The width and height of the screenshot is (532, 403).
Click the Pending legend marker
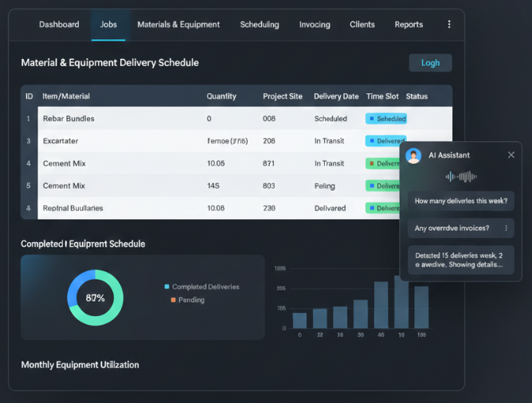[172, 300]
